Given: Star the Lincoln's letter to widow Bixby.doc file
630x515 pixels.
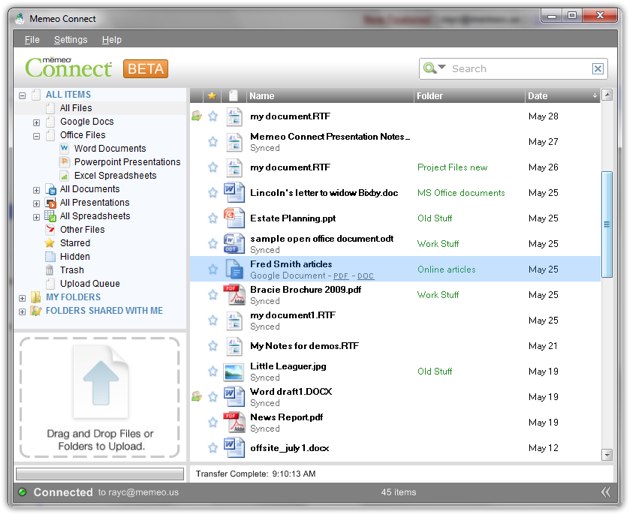Looking at the screenshot, I should (213, 192).
